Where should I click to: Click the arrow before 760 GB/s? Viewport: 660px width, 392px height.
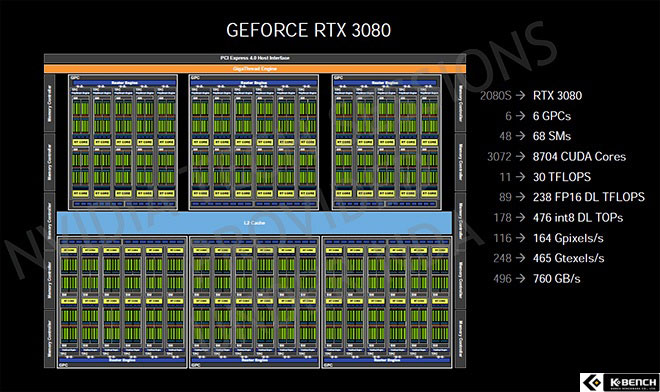point(520,278)
